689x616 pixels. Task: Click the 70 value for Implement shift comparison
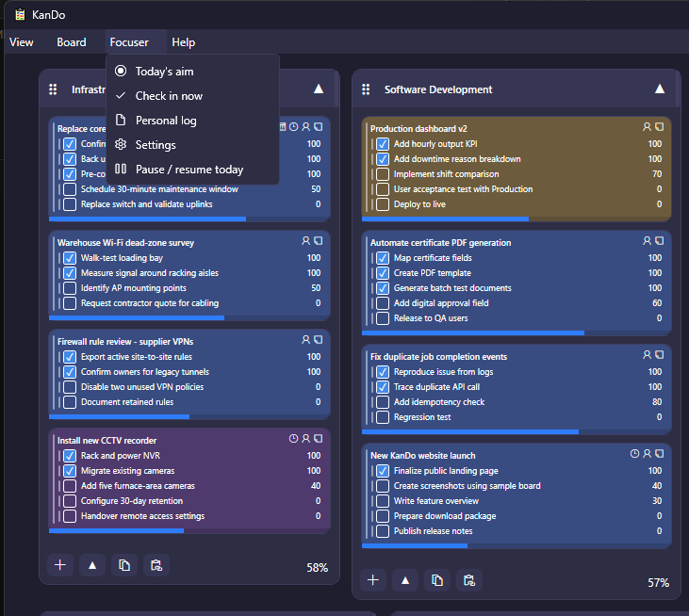657,174
